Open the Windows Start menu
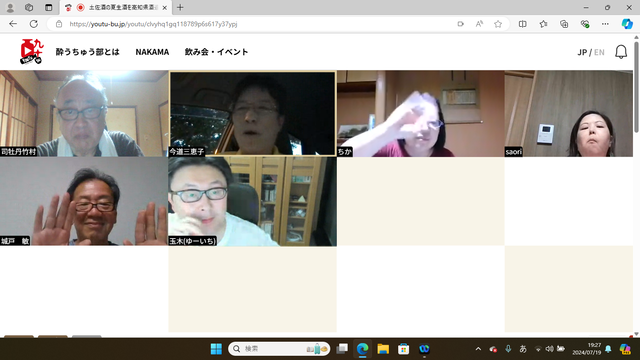The image size is (640, 360). [216, 349]
